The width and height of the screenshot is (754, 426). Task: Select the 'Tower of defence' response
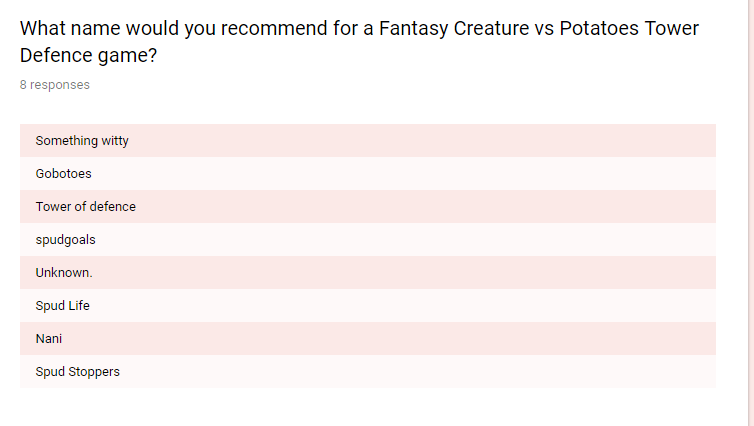[x=368, y=206]
